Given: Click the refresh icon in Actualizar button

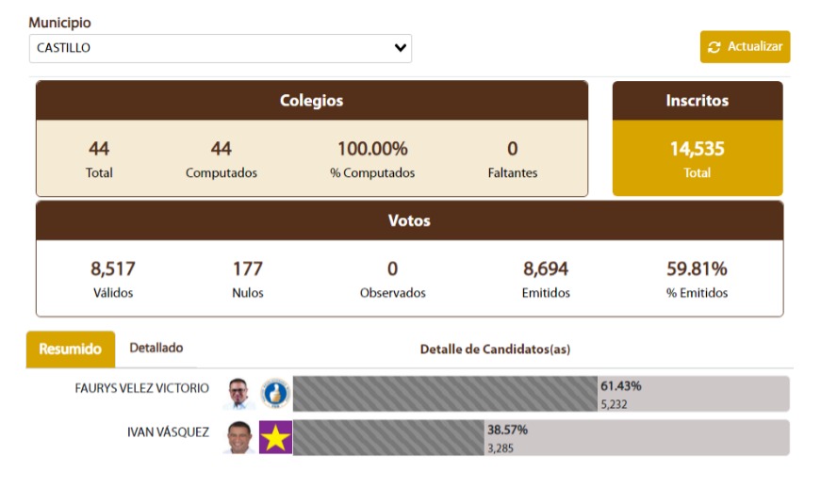Looking at the screenshot, I should 714,47.
